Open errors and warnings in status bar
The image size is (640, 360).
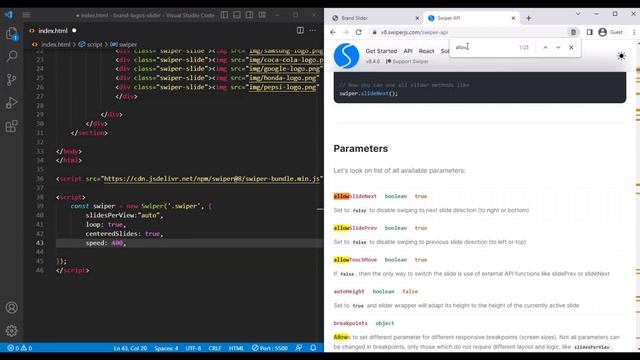point(20,348)
